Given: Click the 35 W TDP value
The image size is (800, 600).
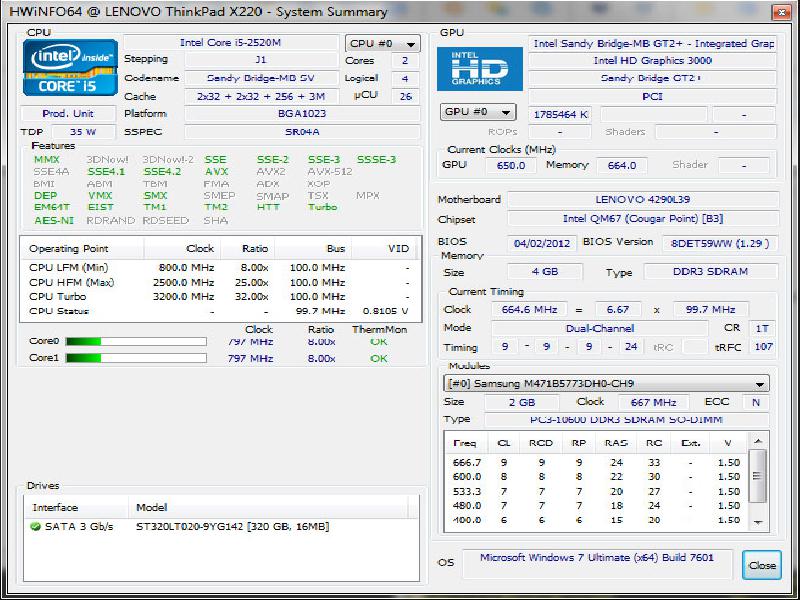Looking at the screenshot, I should 83,132.
